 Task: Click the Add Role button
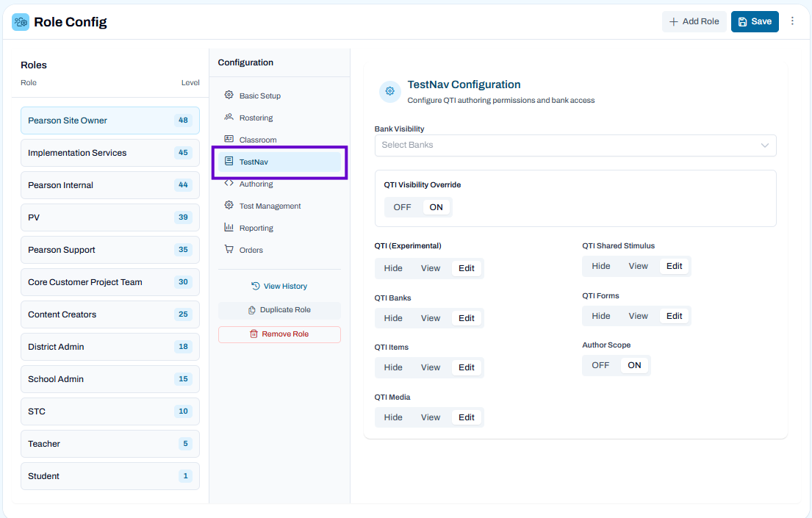click(694, 21)
